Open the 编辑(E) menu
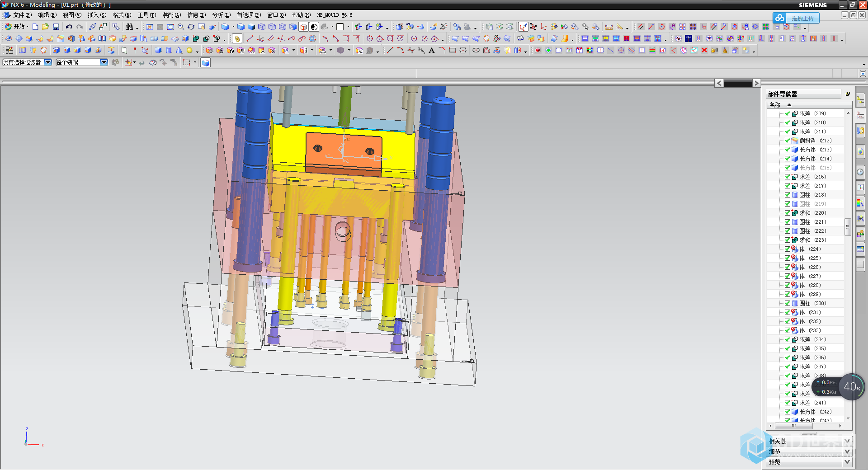 (x=47, y=15)
